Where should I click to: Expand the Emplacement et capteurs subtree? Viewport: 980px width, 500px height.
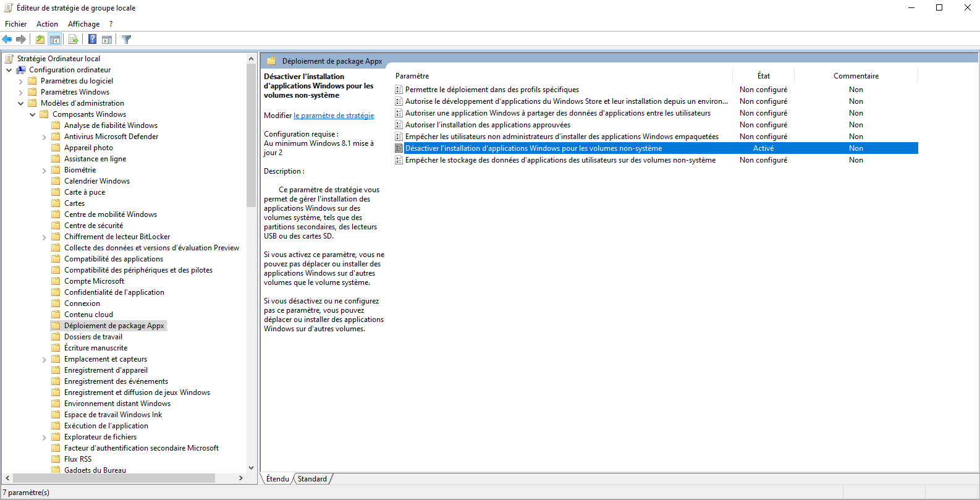click(44, 360)
